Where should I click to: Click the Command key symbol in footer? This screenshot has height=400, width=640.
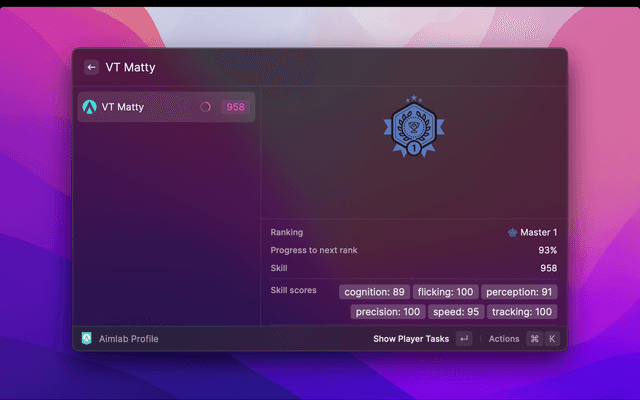click(534, 339)
